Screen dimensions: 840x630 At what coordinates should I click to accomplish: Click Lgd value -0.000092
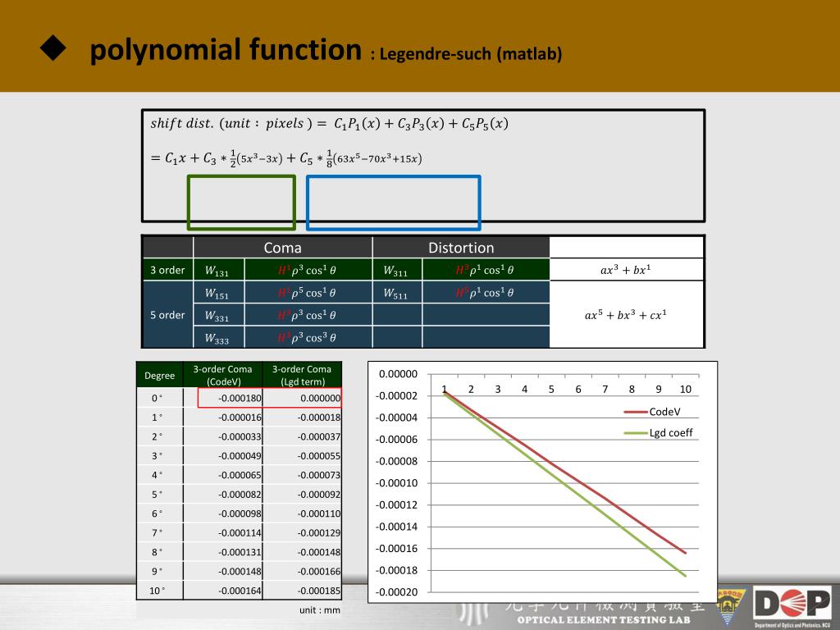319,495
